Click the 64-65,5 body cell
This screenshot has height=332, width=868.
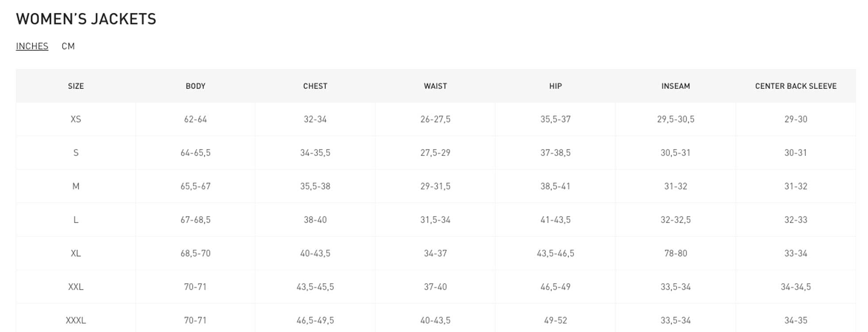(195, 153)
